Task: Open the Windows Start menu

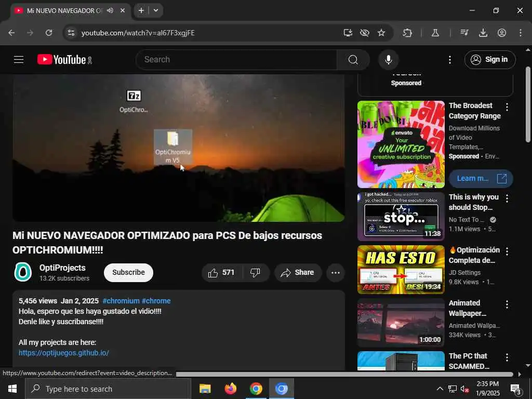Action: [12, 389]
